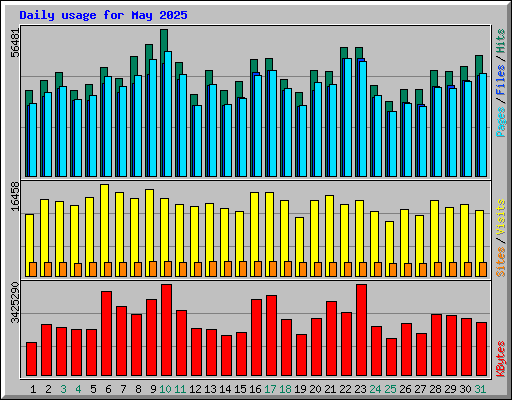Screen dimensions: 512x400
Task: Click the 16458 axis value
Action: click(15, 196)
